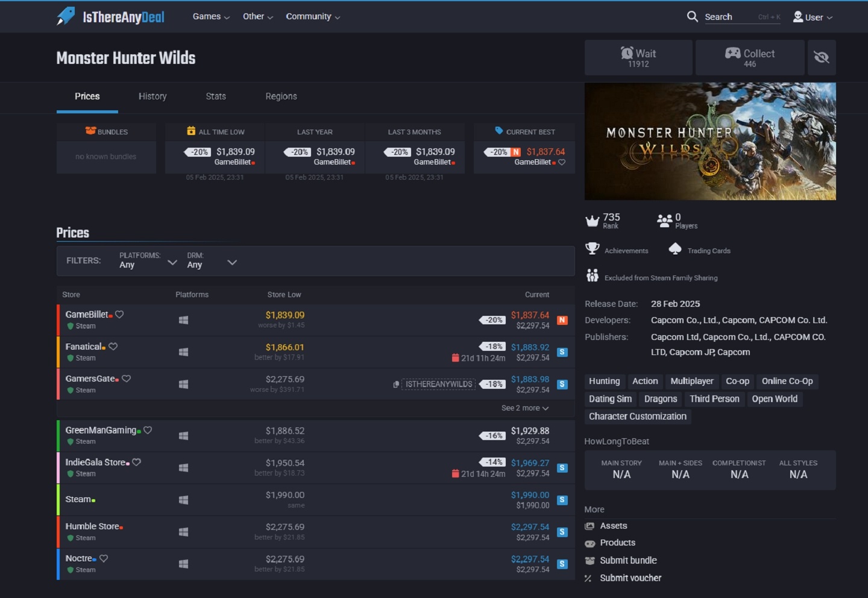Click Windows platform icon in Steam row
The width and height of the screenshot is (868, 598).
click(x=184, y=500)
